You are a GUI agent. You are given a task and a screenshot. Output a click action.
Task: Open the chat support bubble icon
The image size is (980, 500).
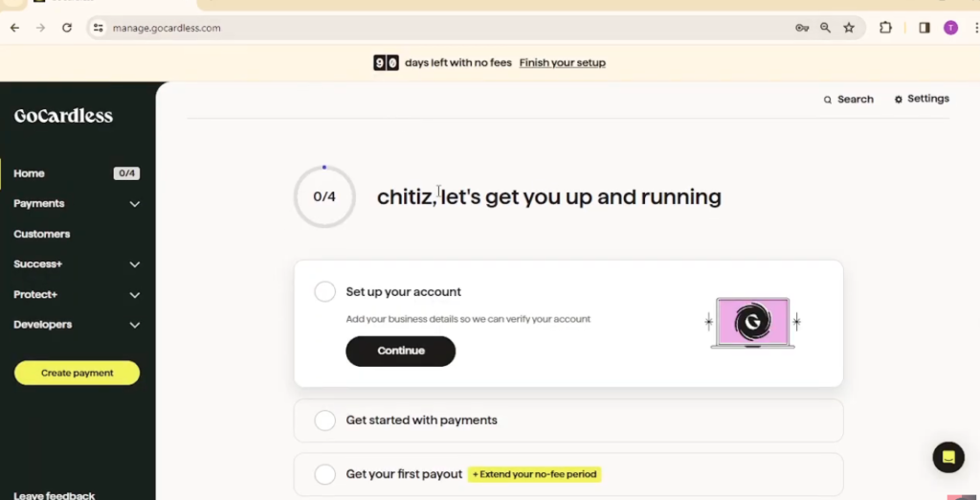(x=948, y=458)
